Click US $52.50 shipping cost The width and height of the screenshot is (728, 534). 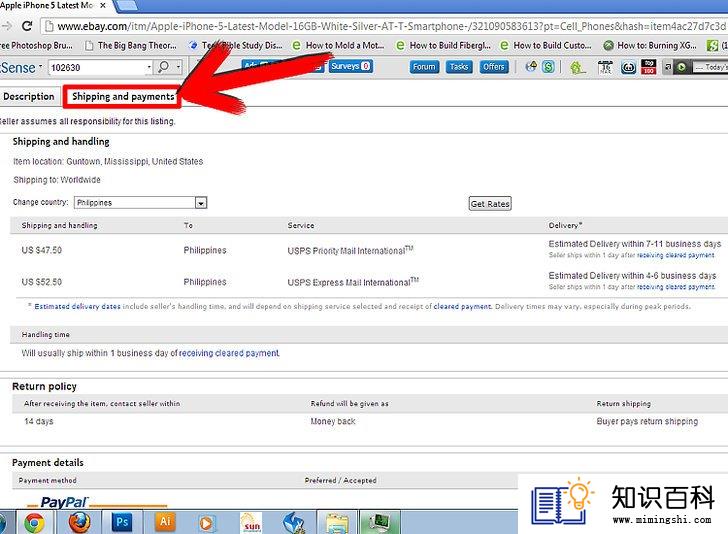tap(41, 282)
